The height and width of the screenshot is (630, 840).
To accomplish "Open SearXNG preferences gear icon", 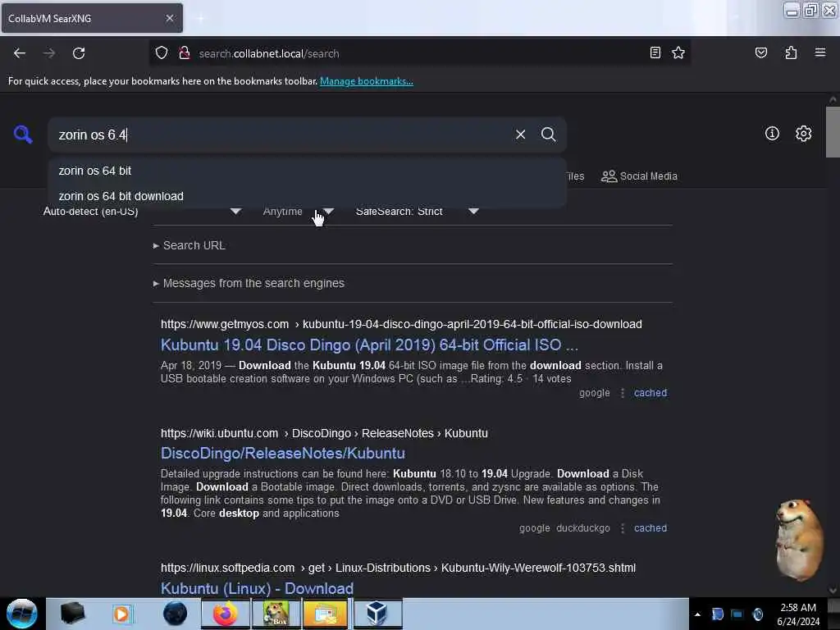I will (x=803, y=134).
